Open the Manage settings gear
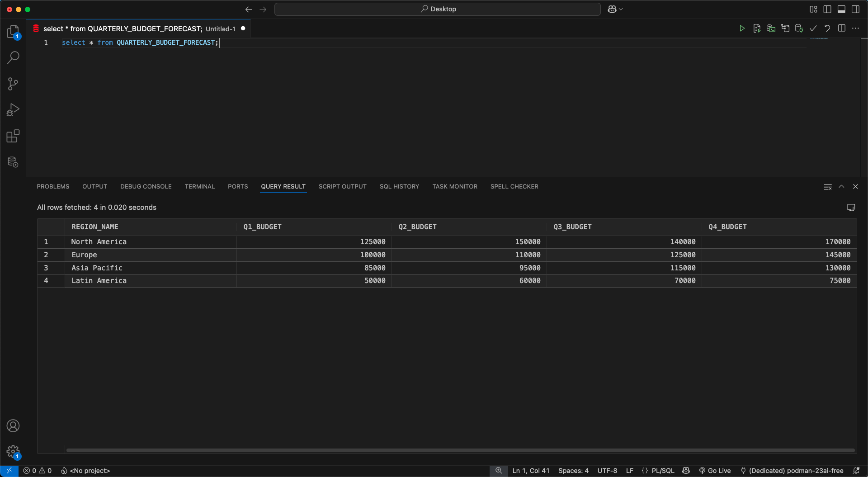868x477 pixels. [13, 452]
